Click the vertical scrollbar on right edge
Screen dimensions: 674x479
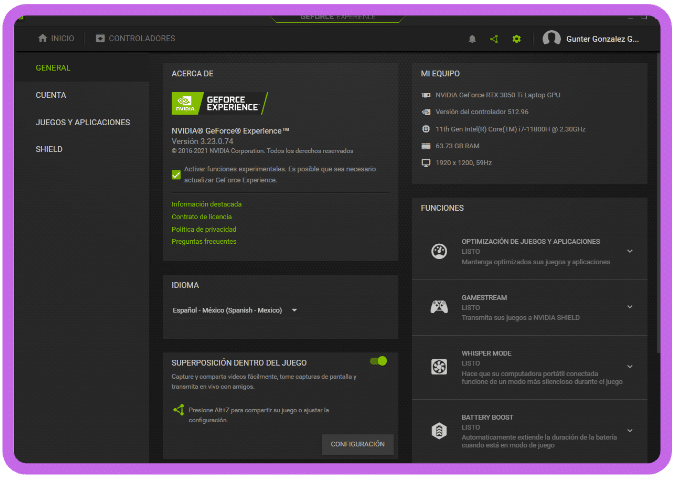pyautogui.click(x=658, y=202)
